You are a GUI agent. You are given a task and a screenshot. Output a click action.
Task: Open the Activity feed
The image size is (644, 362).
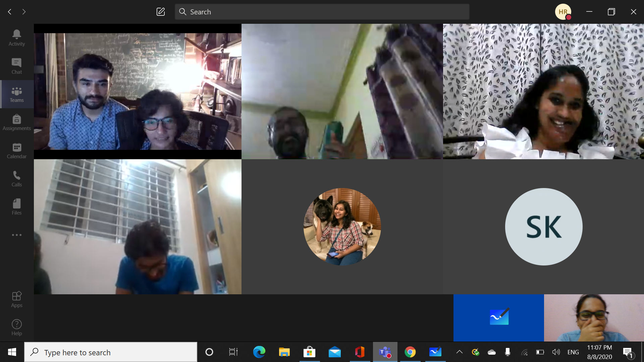pos(16,38)
